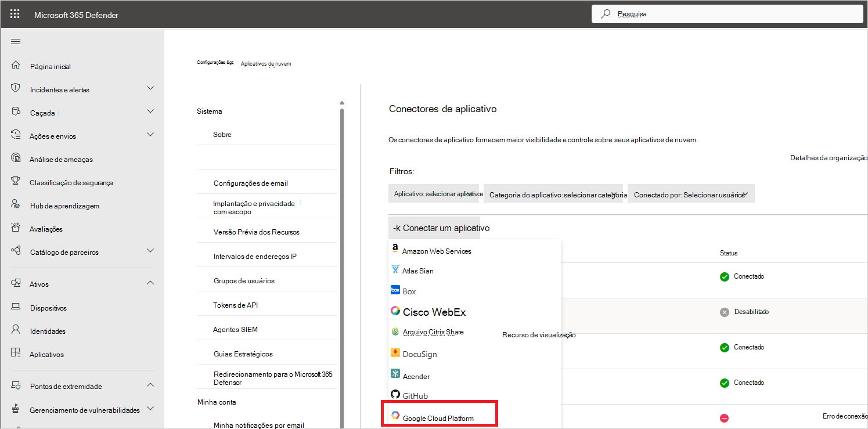Screen dimensions: 868x429
Task: Click the Status column header
Action: coord(729,253)
